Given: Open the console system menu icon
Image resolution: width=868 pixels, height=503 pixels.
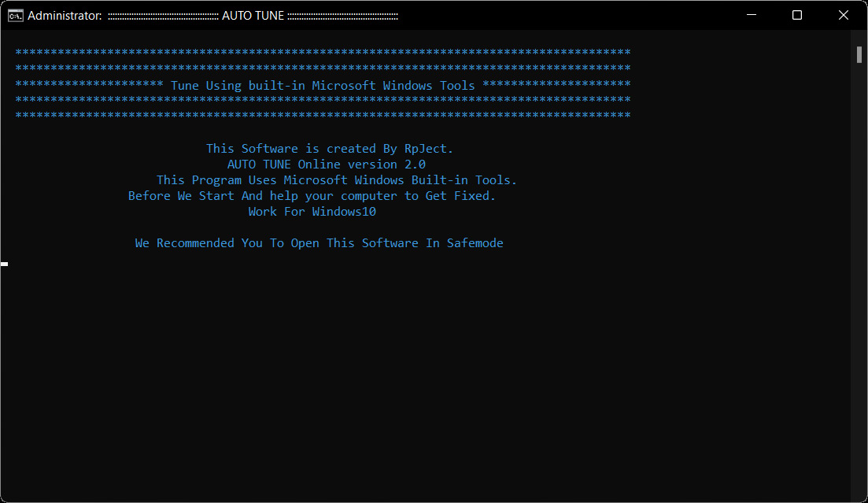Looking at the screenshot, I should click(16, 16).
